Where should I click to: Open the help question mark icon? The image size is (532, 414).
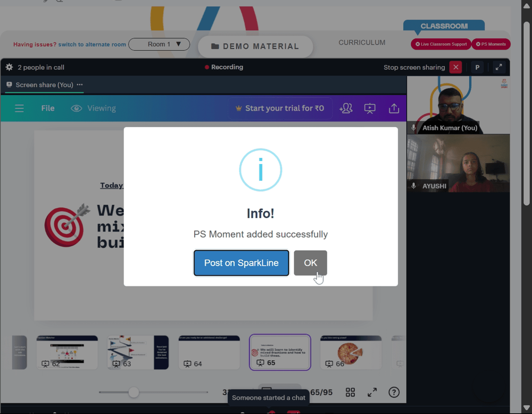[x=394, y=392]
